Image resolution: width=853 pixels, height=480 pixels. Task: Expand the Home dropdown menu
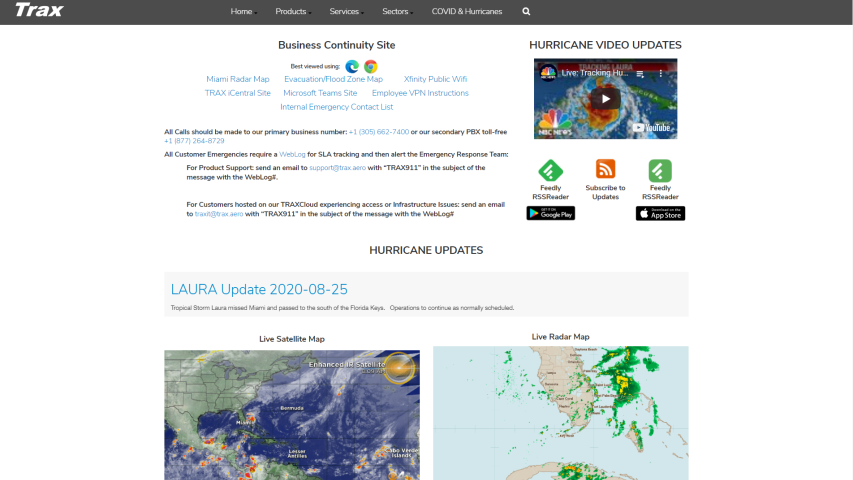coord(242,12)
